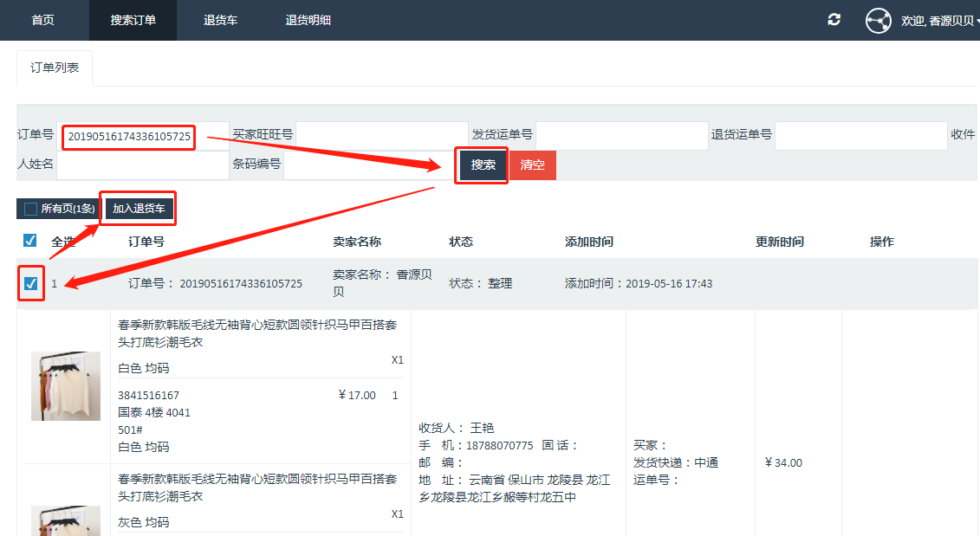Viewport: 980px width, 536px height.
Task: Click order number 2019051617433610572​5 in the row
Action: coord(241,284)
